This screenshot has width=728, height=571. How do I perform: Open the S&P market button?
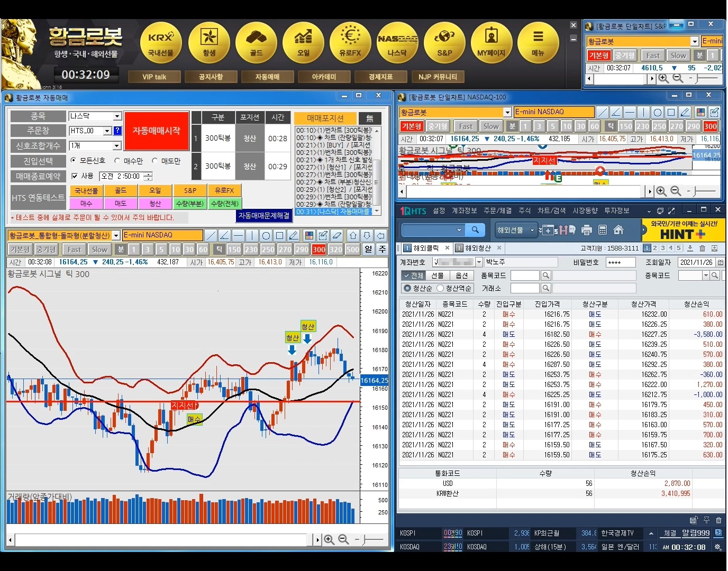click(444, 43)
